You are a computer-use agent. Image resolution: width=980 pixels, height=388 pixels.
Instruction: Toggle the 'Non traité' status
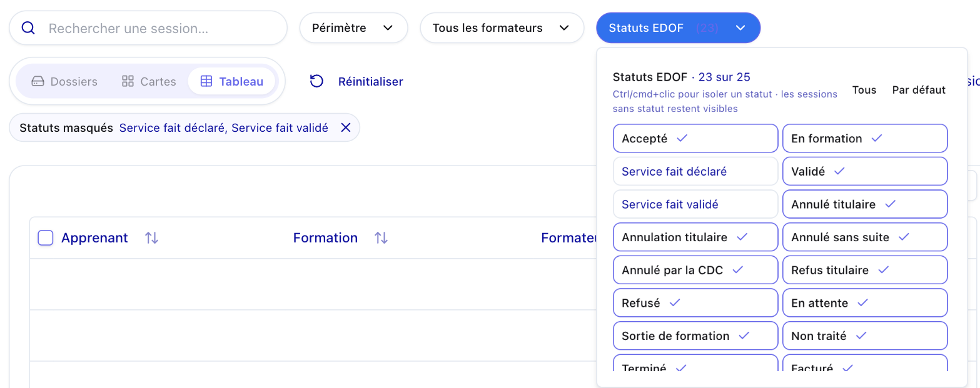coord(865,336)
